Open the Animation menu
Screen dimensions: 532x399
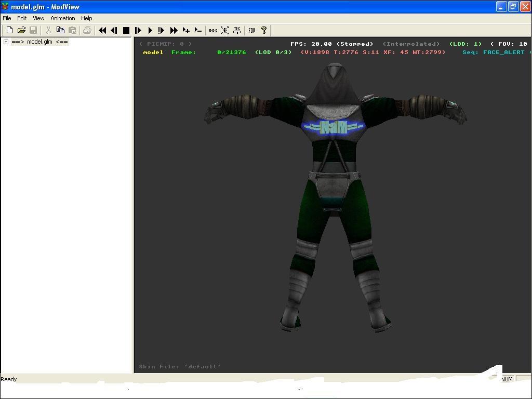62,18
